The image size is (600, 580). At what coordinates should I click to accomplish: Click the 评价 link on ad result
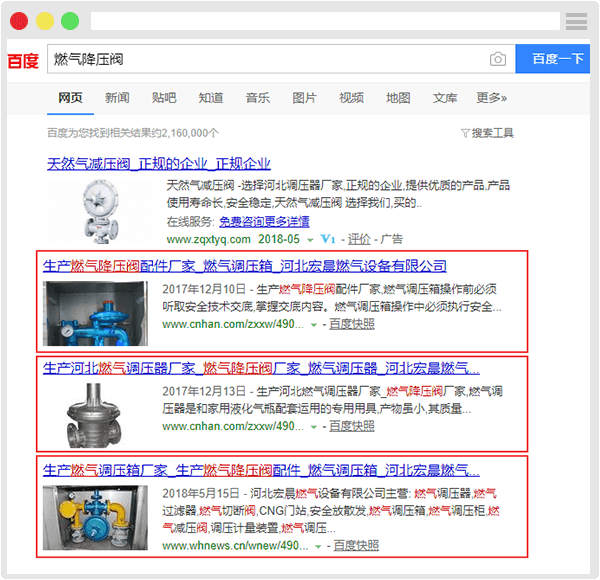click(359, 240)
